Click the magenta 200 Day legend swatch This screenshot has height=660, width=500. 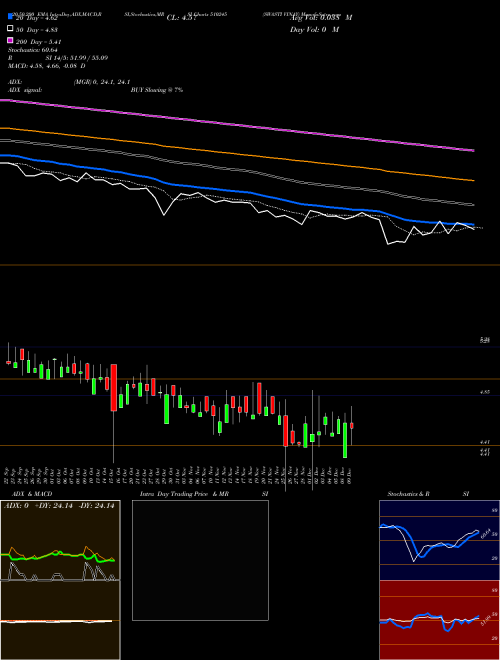click(11, 40)
